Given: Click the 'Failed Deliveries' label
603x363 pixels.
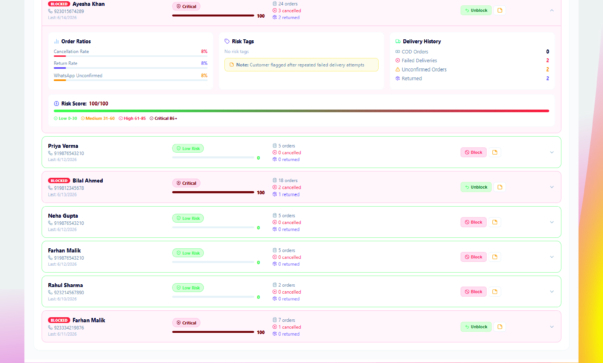Looking at the screenshot, I should click(x=419, y=60).
